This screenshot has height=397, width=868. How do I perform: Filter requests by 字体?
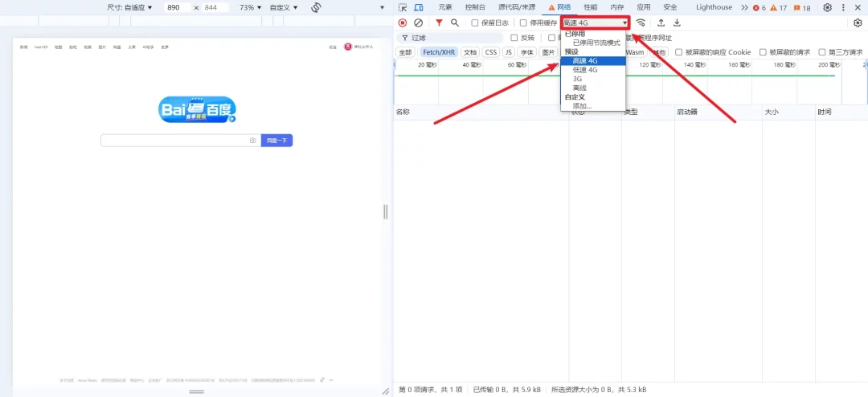pos(527,52)
